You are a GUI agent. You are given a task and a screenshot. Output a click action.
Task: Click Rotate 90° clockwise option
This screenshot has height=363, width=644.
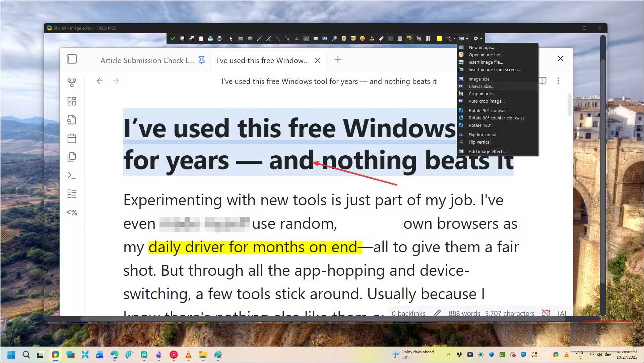click(x=488, y=111)
